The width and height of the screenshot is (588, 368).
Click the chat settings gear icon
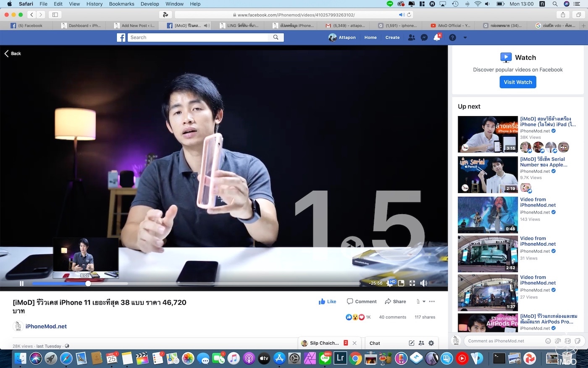[x=431, y=343]
